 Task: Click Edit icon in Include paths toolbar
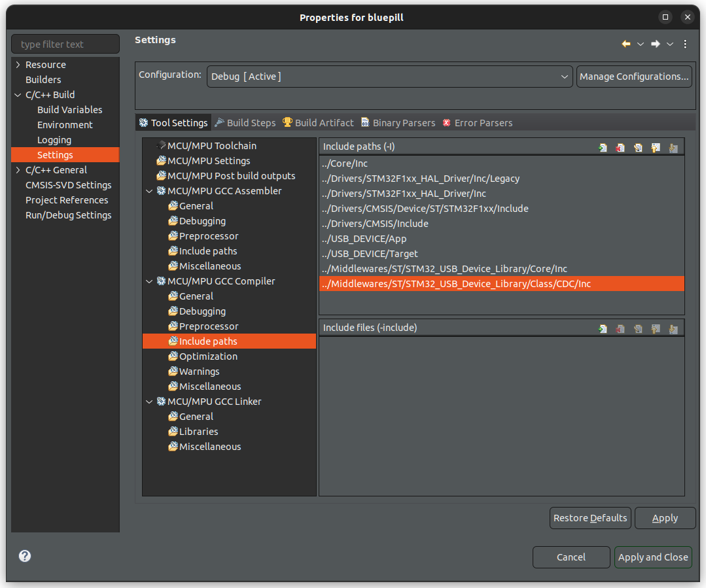point(638,148)
